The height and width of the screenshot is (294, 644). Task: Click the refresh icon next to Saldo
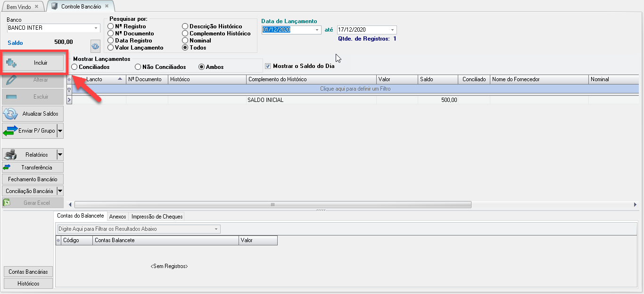[x=96, y=46]
